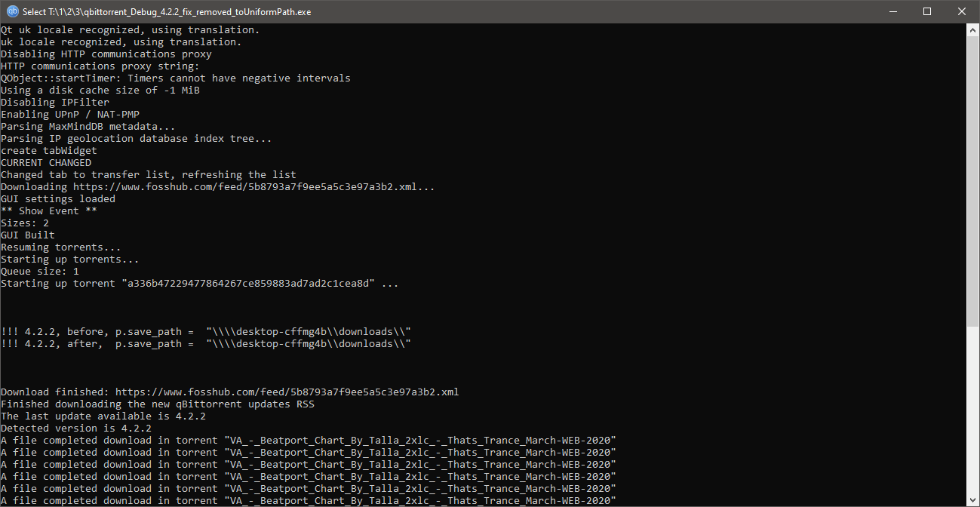The width and height of the screenshot is (980, 507).
Task: Minimize the console window
Action: (892, 11)
